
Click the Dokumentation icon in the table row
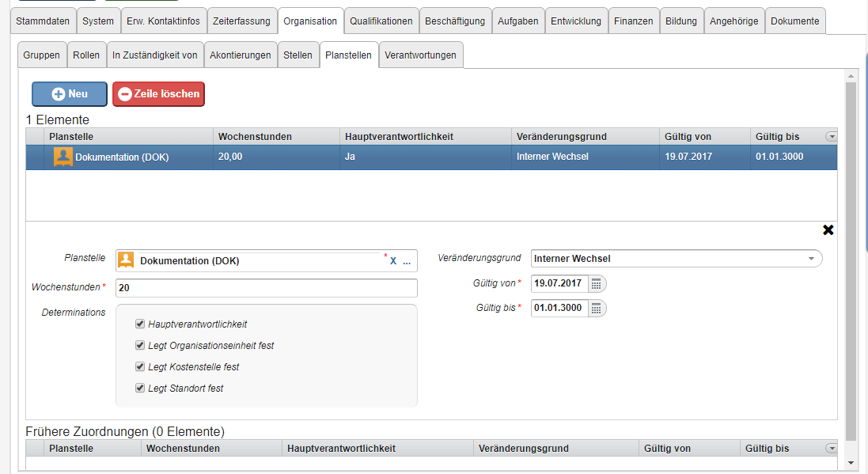pos(63,157)
